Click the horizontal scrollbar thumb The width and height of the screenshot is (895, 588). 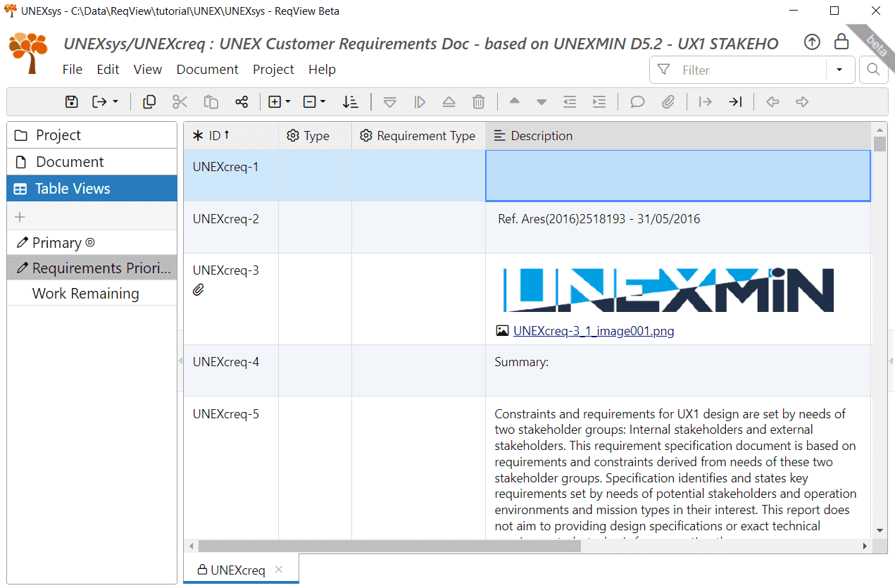[389, 546]
